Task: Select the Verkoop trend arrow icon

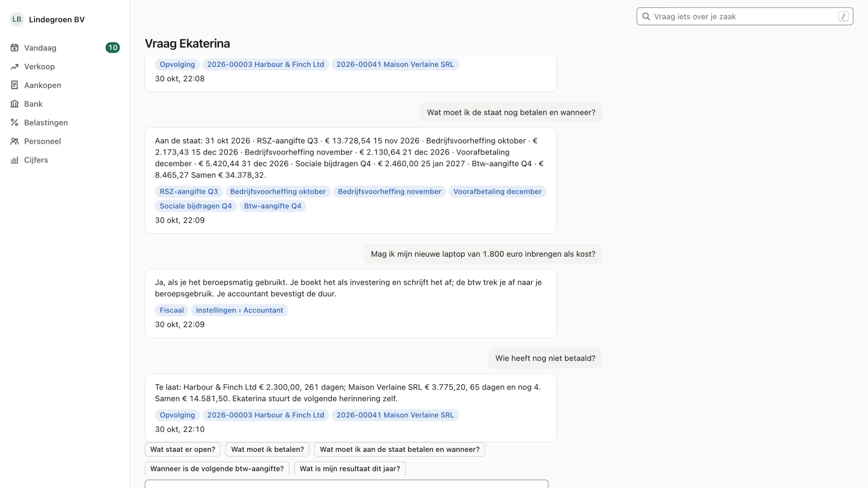Action: (14, 66)
